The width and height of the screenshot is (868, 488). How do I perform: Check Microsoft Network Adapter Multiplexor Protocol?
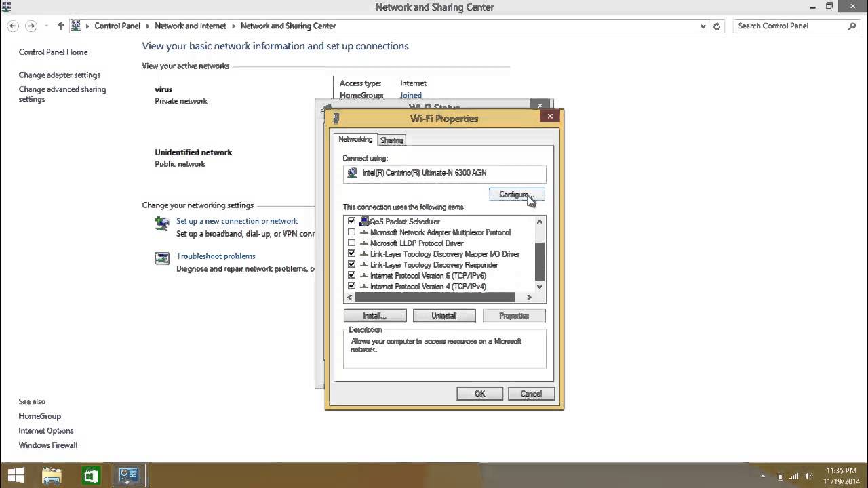[351, 232]
